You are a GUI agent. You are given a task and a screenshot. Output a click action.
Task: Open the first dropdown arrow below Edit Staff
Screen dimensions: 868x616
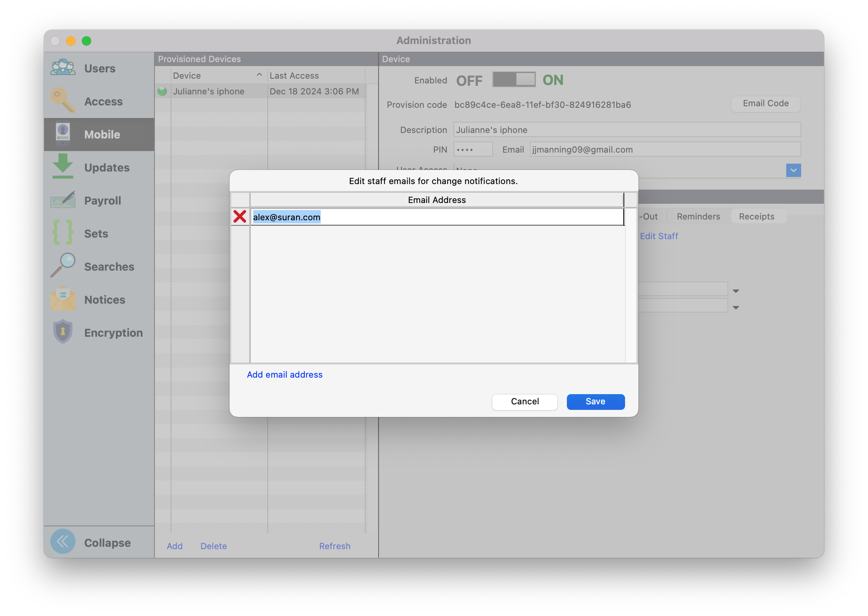click(736, 291)
